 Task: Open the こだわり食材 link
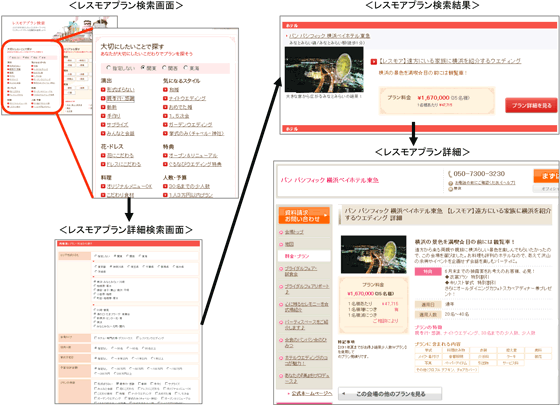point(120,195)
